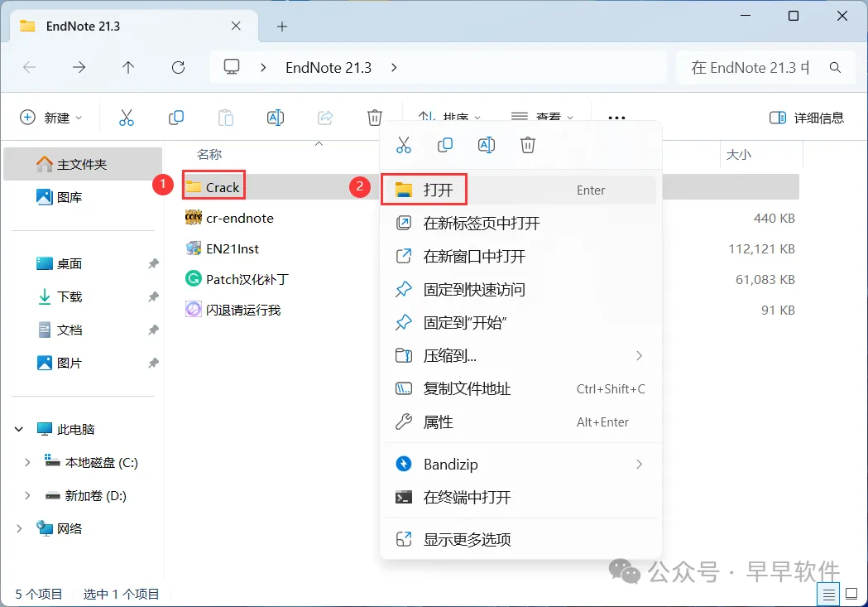Select the Patch汉化补丁 file

point(237,279)
